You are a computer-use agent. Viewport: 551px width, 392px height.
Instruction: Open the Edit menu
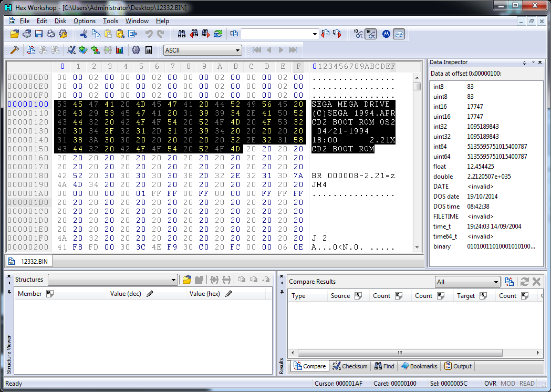click(x=42, y=21)
